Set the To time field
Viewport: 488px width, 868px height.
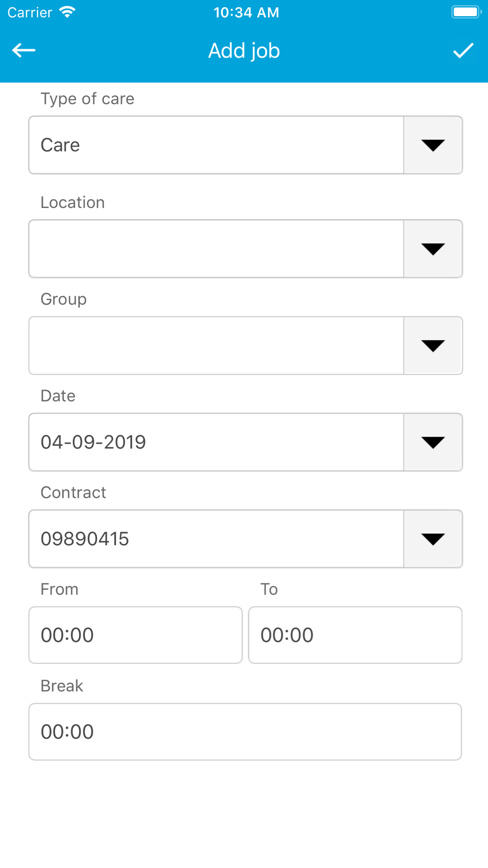[x=355, y=635]
